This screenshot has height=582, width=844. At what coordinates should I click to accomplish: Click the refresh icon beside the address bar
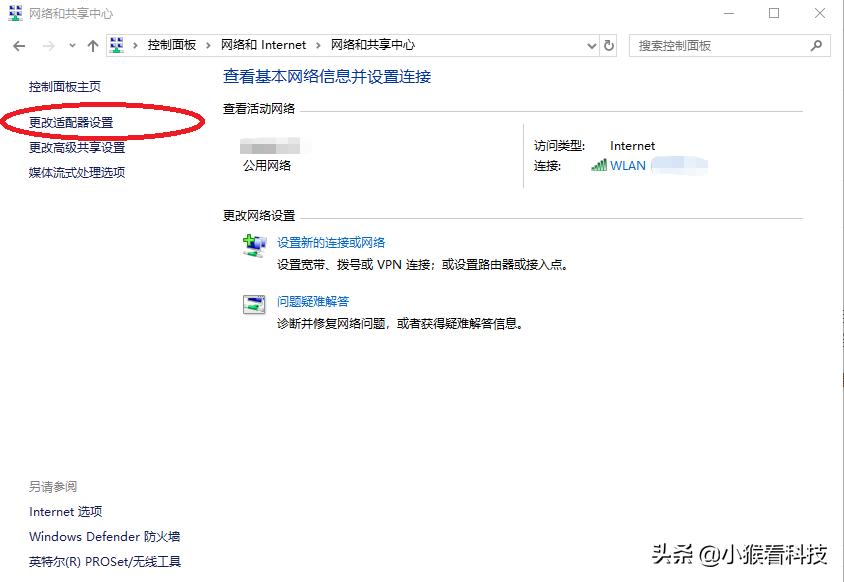pyautogui.click(x=609, y=45)
